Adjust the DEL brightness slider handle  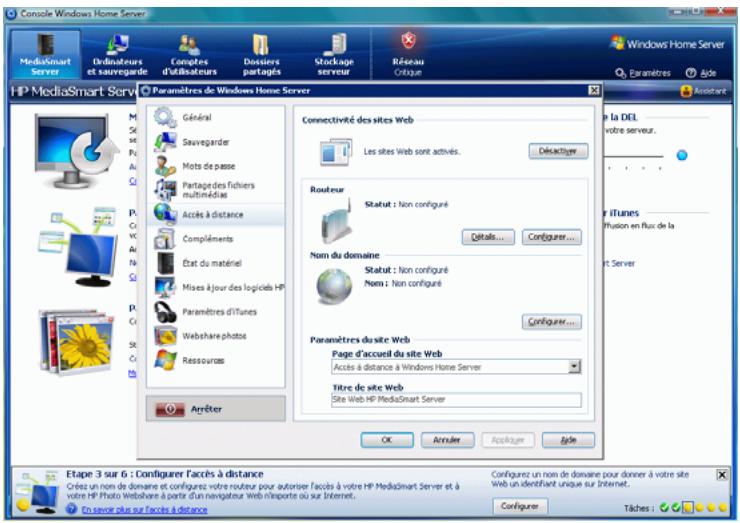pos(681,155)
